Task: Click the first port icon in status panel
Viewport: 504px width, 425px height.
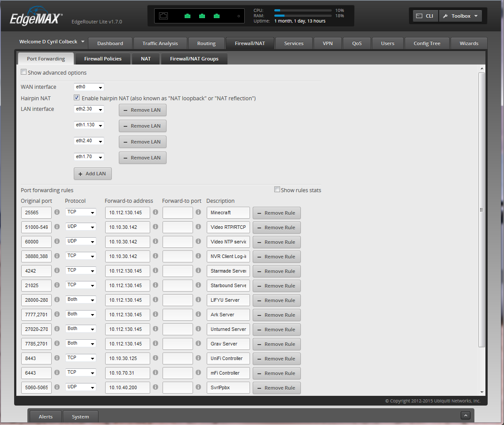Action: (163, 16)
